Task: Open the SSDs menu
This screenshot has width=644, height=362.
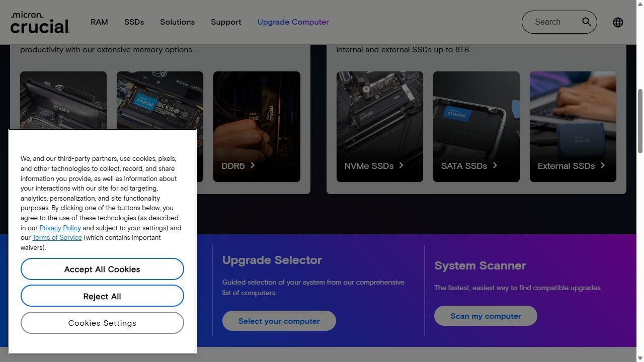Action: tap(134, 22)
